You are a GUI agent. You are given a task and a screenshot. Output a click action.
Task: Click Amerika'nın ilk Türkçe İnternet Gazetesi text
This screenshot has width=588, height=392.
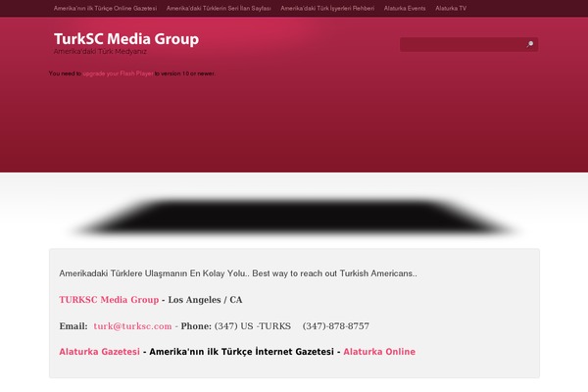241,352
